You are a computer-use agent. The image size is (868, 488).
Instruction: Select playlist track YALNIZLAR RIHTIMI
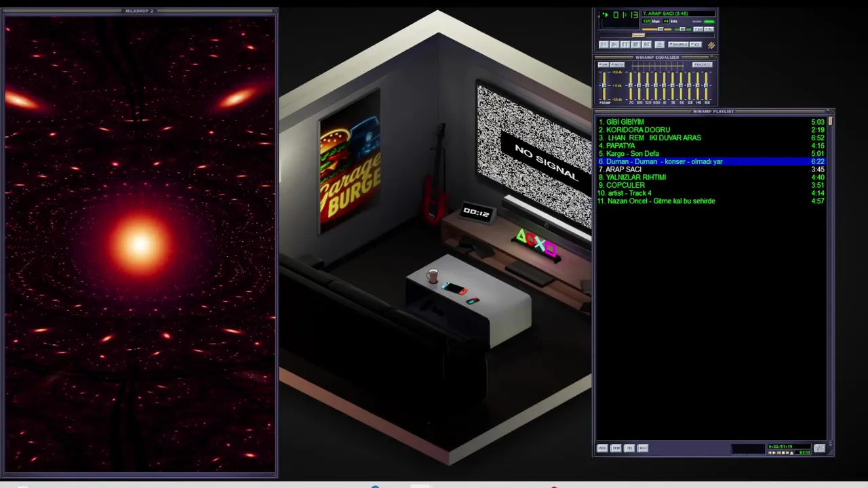pos(711,178)
